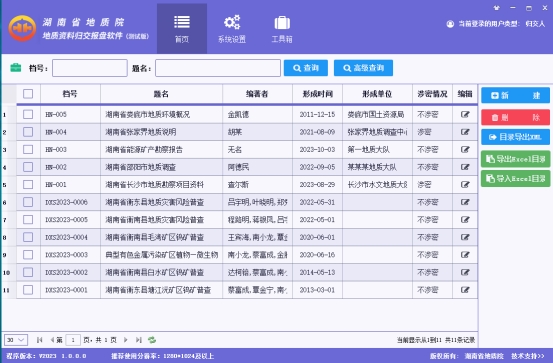Viewport: 553px width, 363px height.
Task: Click 导出Excel目录 export button
Action: click(x=515, y=159)
